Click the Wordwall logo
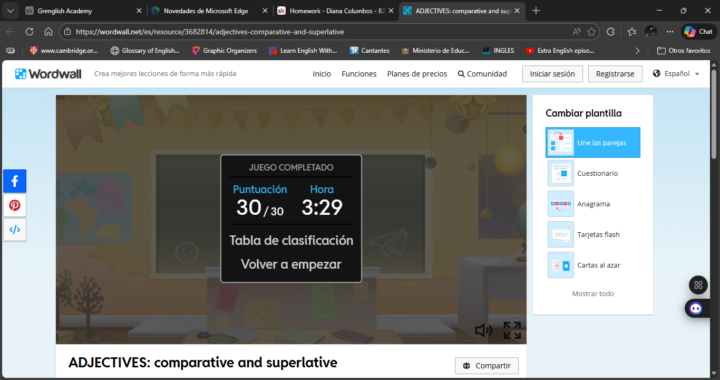 click(x=48, y=74)
